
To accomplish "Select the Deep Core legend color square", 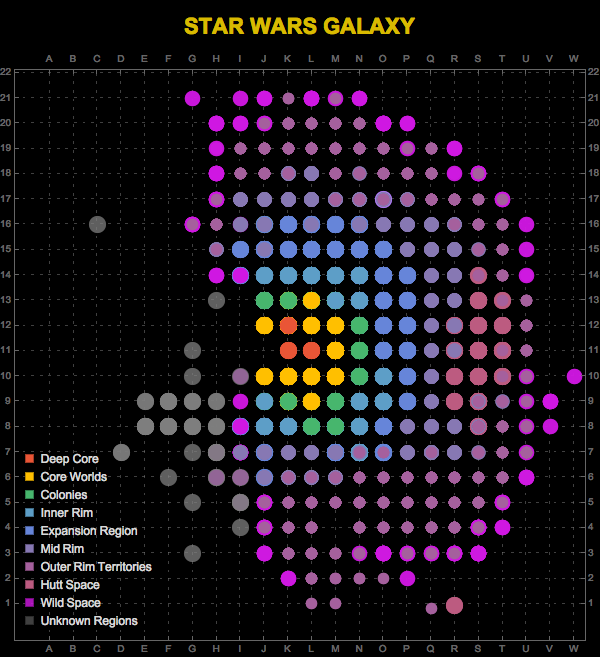I will pos(29,458).
